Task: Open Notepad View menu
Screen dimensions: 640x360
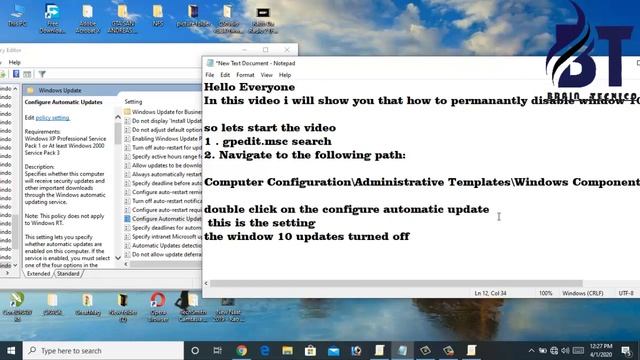Action: click(x=267, y=75)
